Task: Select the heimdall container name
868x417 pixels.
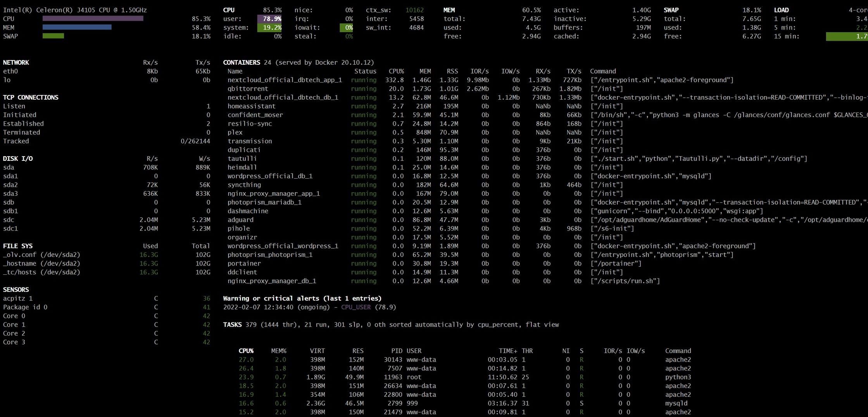Action: click(242, 167)
